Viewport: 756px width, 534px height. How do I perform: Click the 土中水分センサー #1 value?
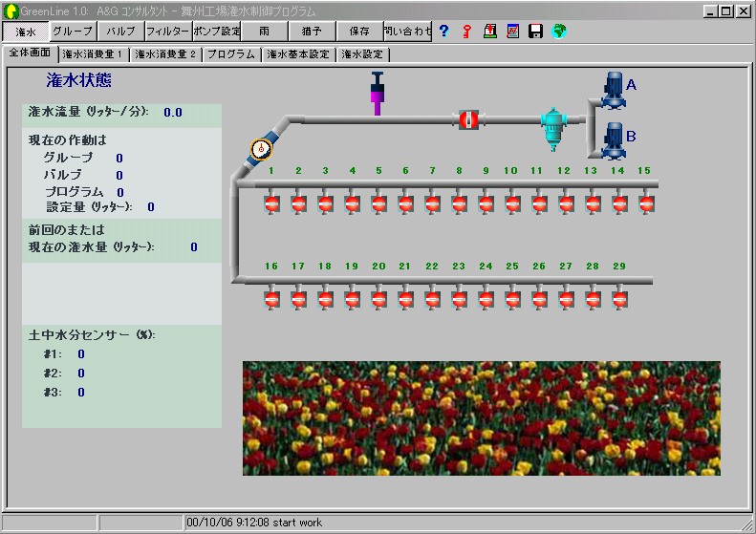[x=81, y=354]
